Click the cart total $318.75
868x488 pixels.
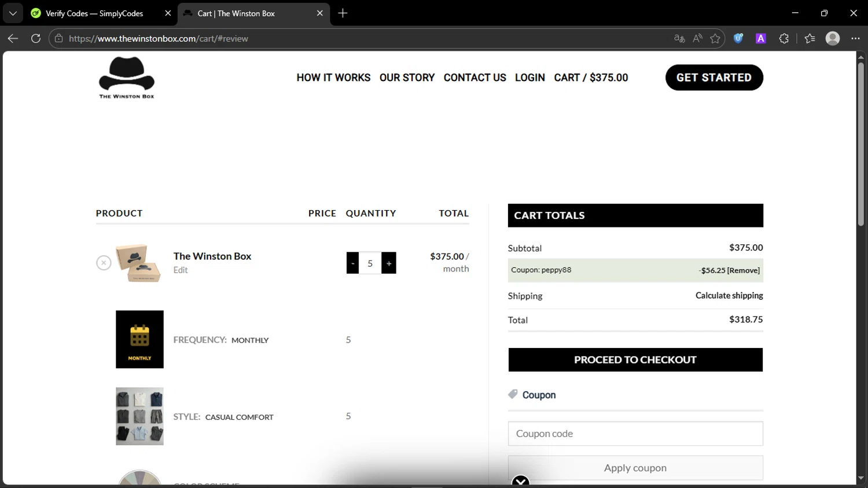(746, 320)
